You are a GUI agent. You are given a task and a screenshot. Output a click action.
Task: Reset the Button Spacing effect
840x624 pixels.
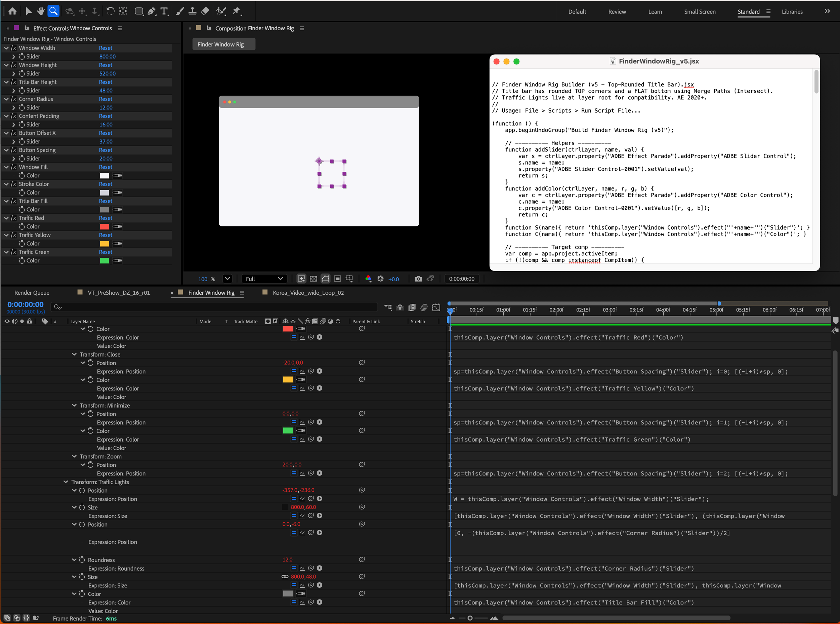(106, 150)
